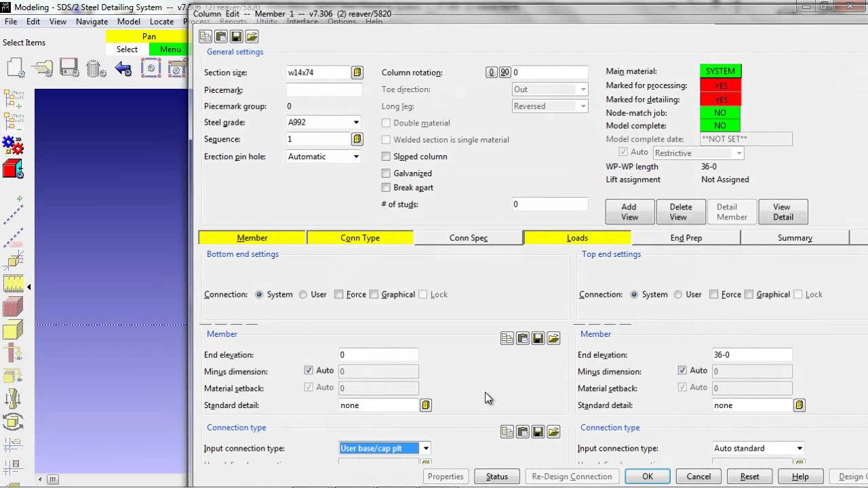Click the trash can icon in Modeling toolbar
This screenshot has height=488, width=868.
point(96,68)
